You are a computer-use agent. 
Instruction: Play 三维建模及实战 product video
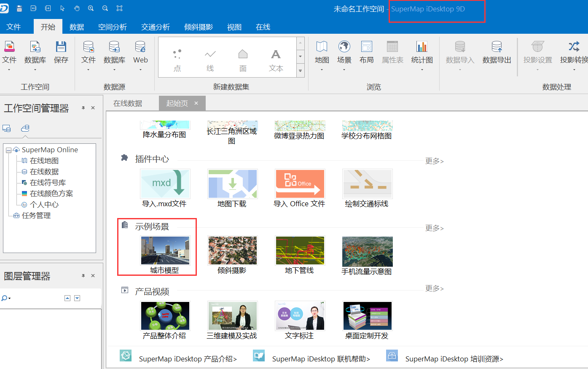232,316
